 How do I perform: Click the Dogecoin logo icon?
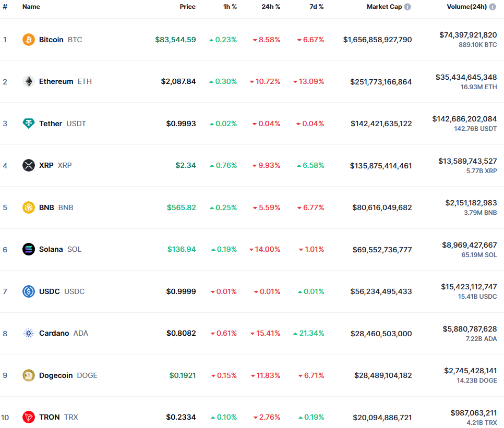pyautogui.click(x=29, y=375)
